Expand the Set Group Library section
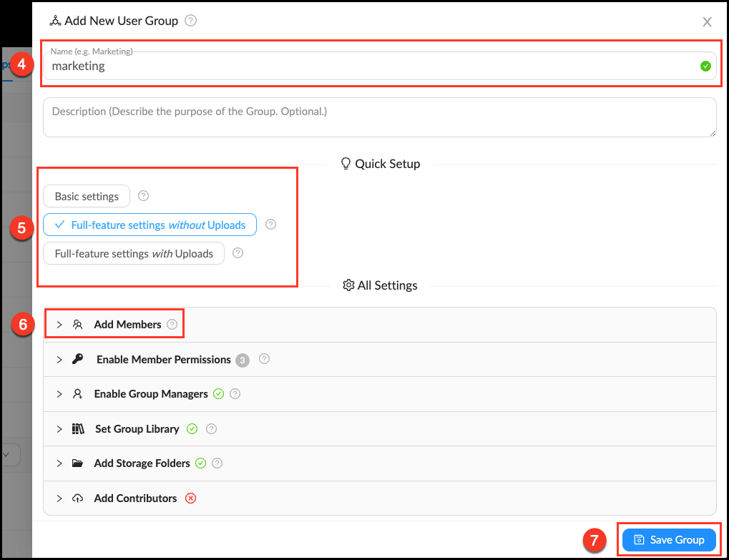Viewport: 729px width, 560px height. [x=136, y=429]
